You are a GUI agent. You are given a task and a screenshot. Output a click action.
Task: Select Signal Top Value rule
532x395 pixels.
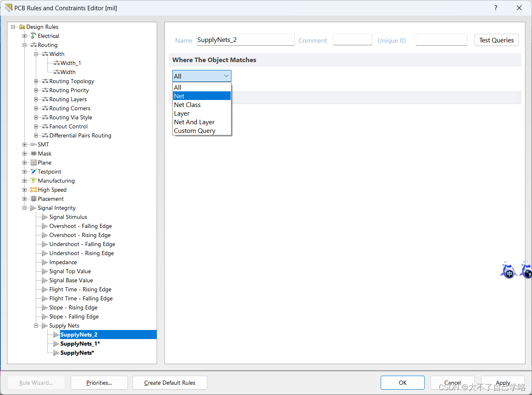coord(70,271)
